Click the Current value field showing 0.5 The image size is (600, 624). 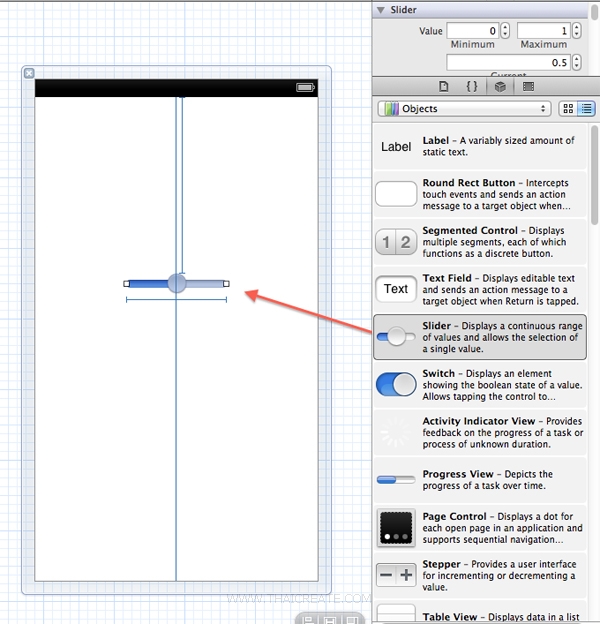click(508, 62)
